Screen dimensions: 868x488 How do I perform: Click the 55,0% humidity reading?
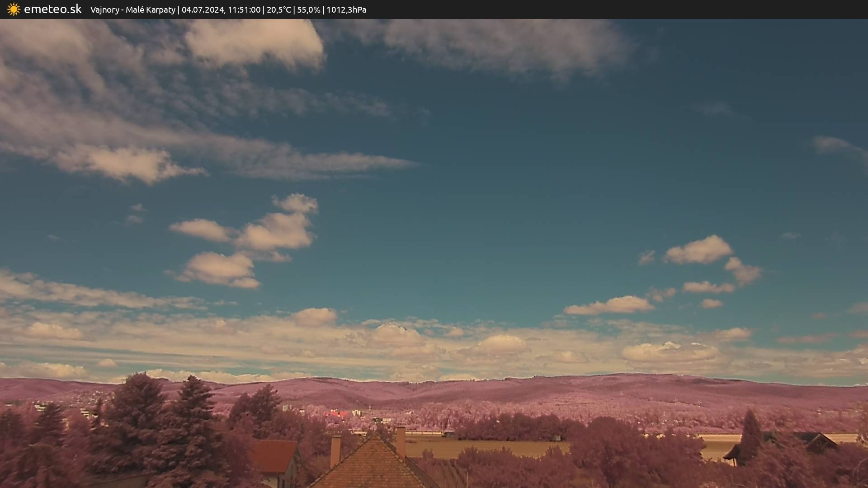308,9
